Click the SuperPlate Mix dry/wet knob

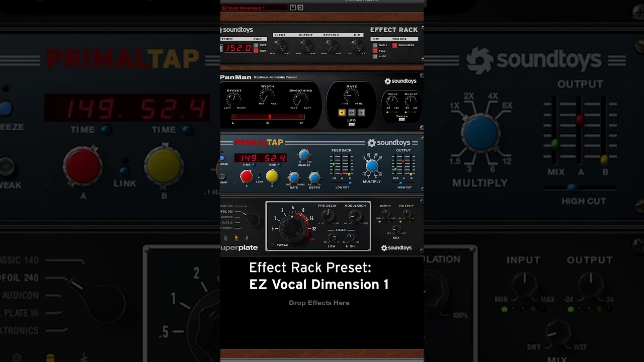[396, 229]
